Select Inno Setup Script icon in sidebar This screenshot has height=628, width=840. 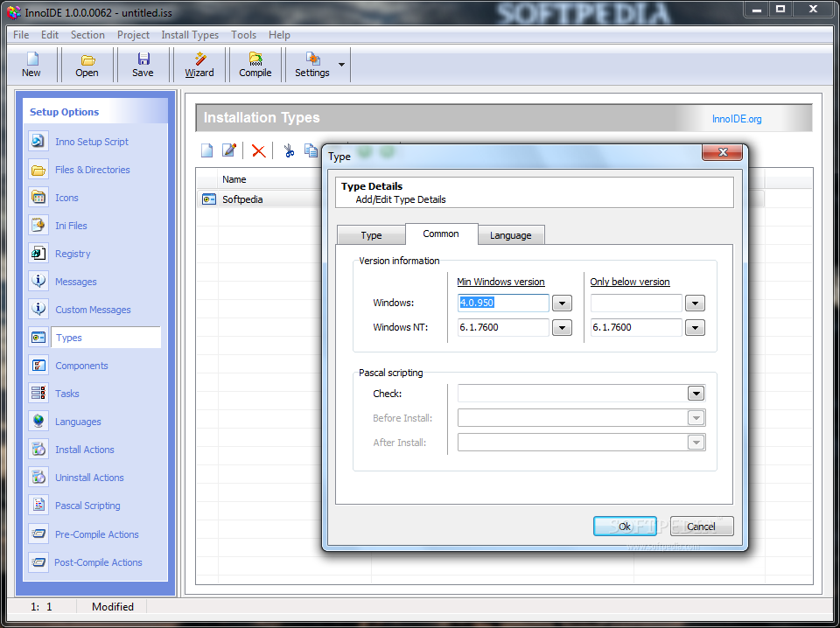point(38,142)
